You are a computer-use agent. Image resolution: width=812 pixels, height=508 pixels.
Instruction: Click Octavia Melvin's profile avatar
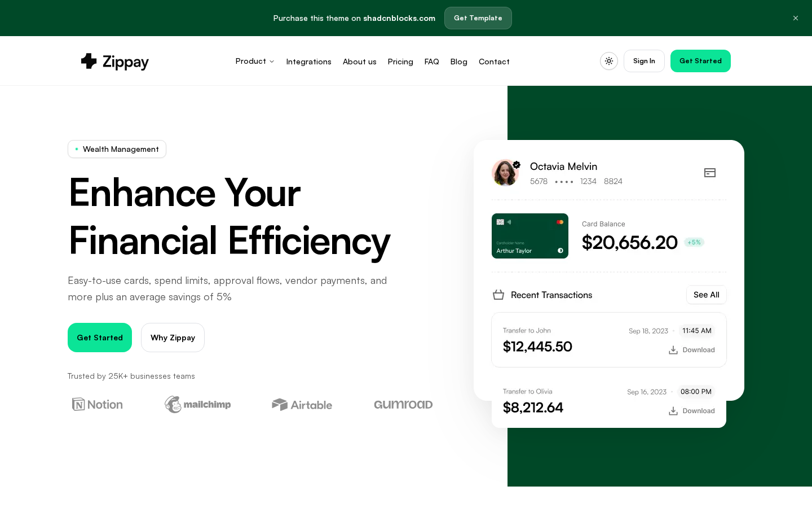(x=505, y=173)
